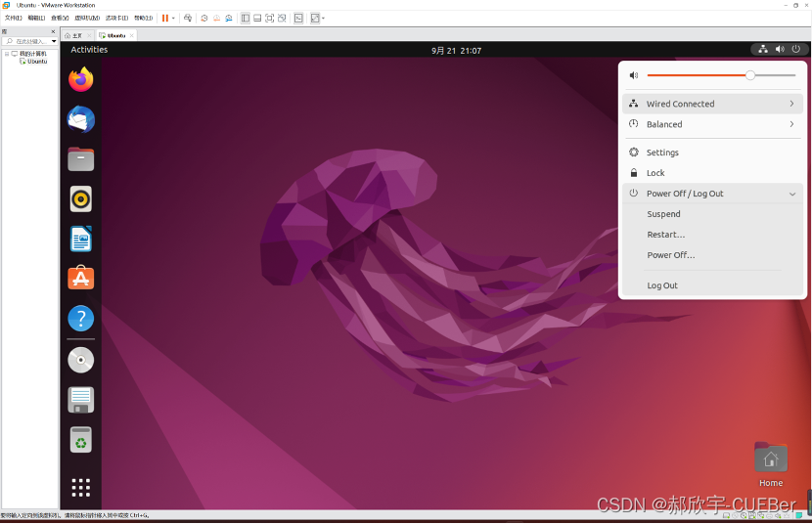812x524 pixels.
Task: Open the mounted disc icon in dock
Action: point(81,360)
